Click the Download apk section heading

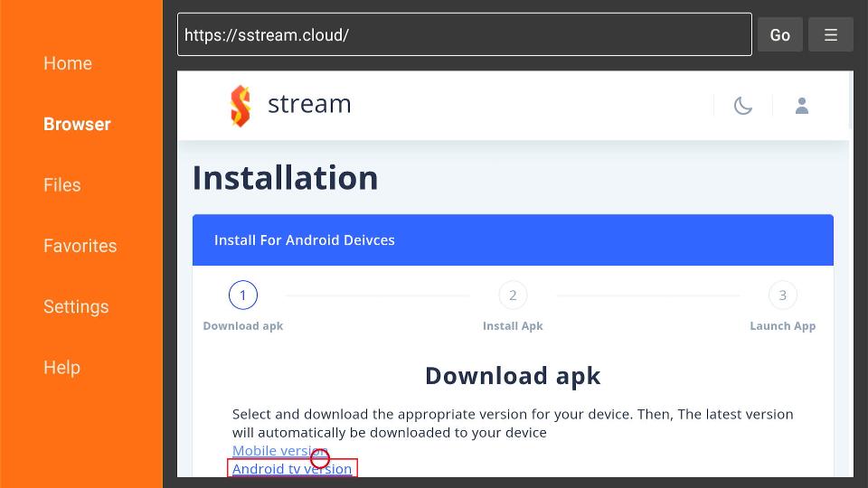point(513,376)
